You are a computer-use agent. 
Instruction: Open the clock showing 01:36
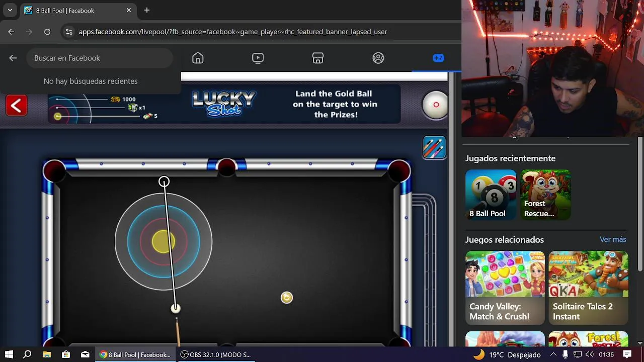pyautogui.click(x=606, y=354)
